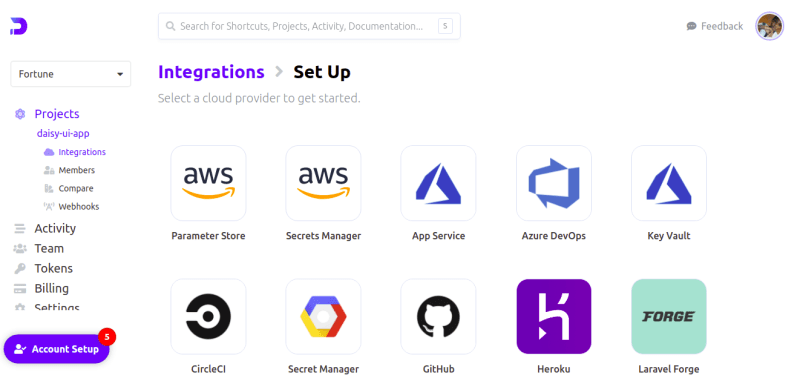Open the Billing section
Screen dimensions: 800x375
tap(52, 288)
